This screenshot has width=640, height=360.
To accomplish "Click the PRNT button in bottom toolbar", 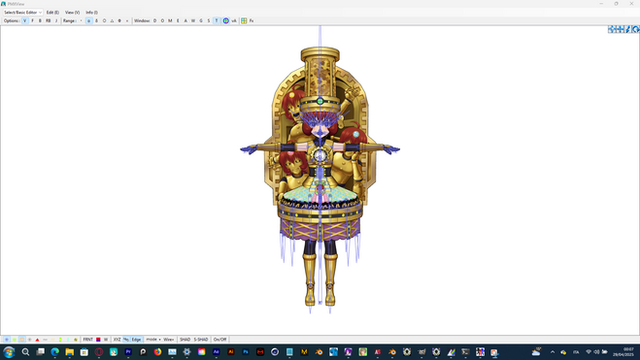I will pyautogui.click(x=88, y=340).
